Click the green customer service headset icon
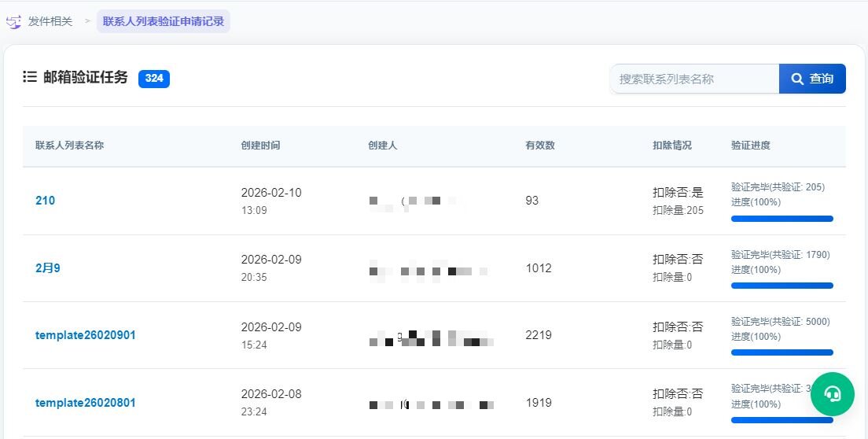The height and width of the screenshot is (439, 868). tap(832, 393)
